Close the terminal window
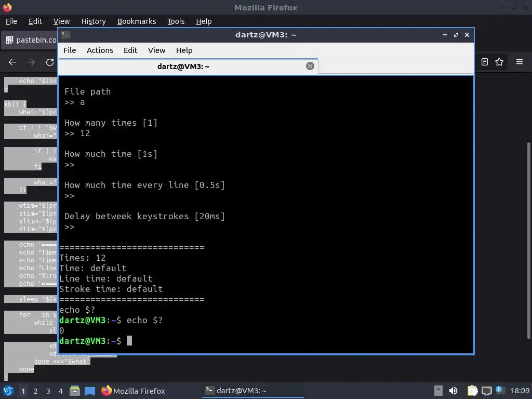Viewport: 532px width, 399px height. [467, 35]
